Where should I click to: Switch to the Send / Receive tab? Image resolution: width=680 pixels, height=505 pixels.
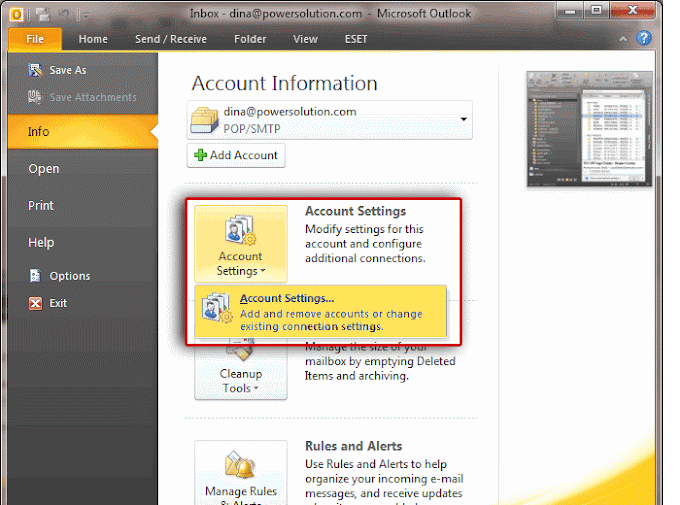pyautogui.click(x=171, y=39)
